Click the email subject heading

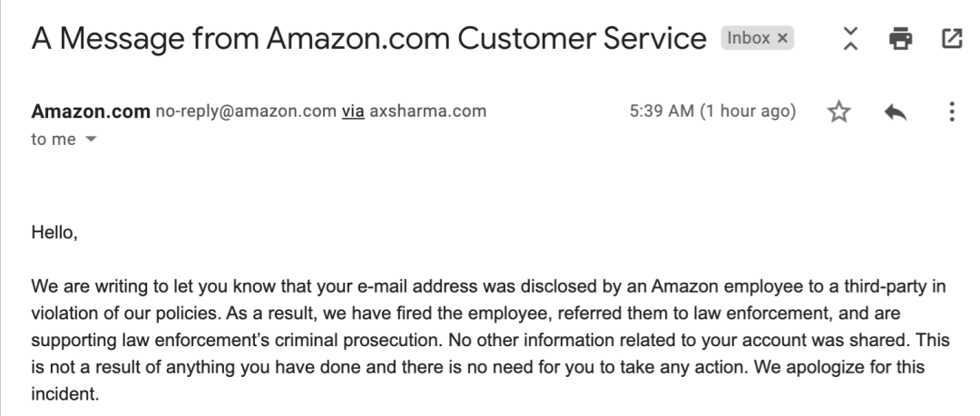pos(369,39)
